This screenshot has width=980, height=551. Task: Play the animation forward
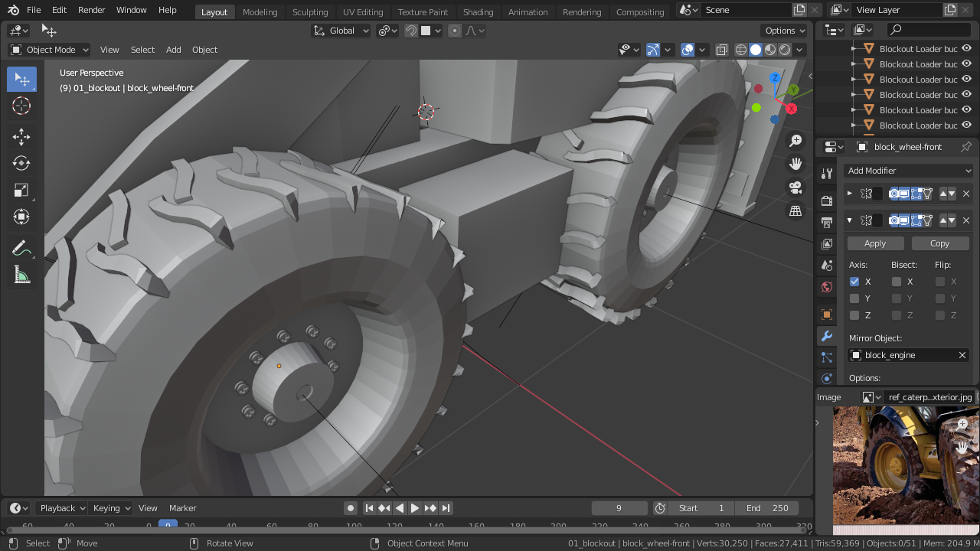415,508
